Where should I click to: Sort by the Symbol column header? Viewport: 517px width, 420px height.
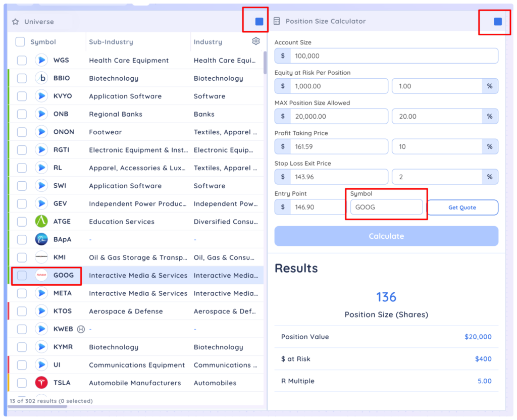coord(43,42)
